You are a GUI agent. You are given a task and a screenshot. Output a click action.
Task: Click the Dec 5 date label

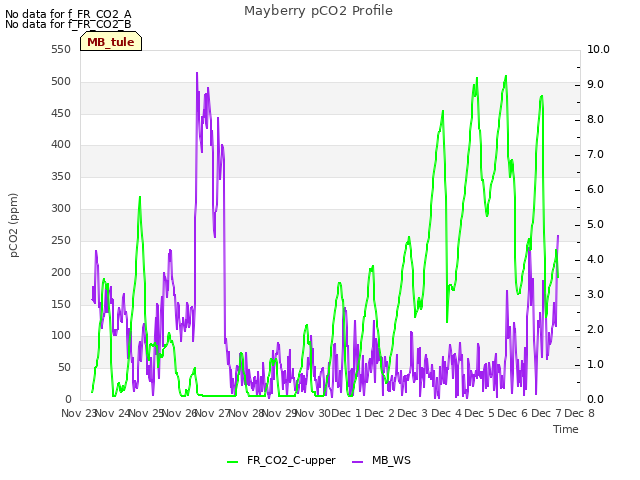pyautogui.click(x=480, y=413)
